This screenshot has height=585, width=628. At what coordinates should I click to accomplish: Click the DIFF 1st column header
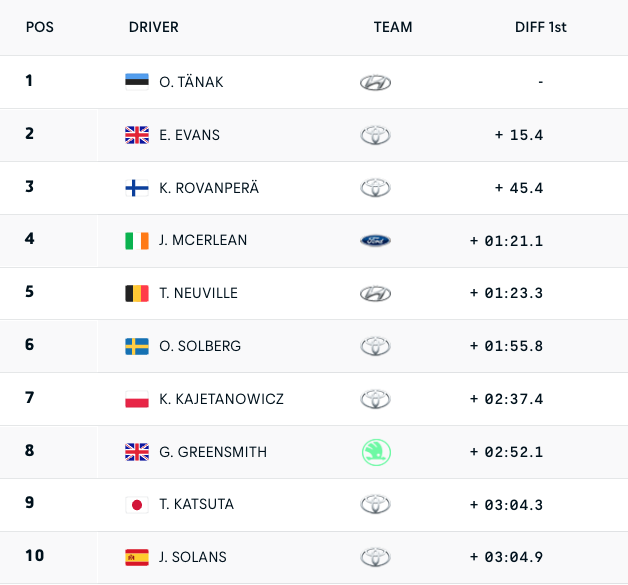pos(541,27)
